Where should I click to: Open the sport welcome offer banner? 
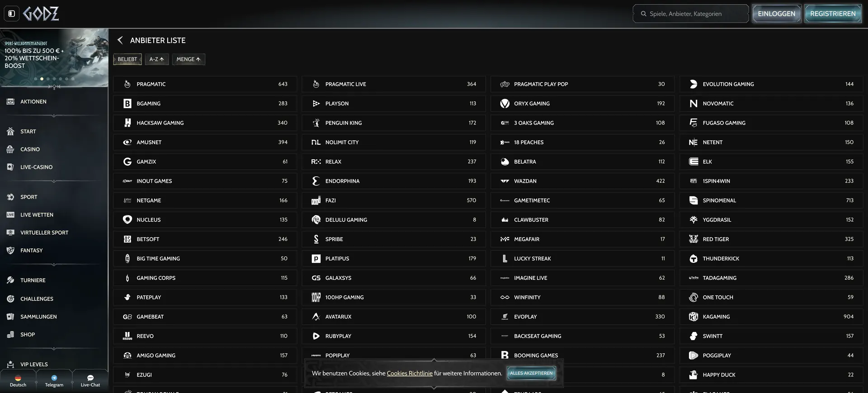pos(54,57)
